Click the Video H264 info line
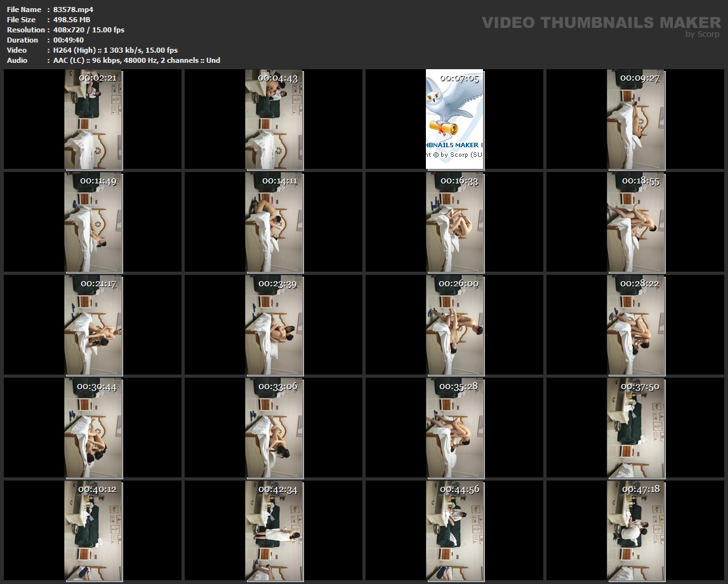The width and height of the screenshot is (728, 584). (x=116, y=50)
